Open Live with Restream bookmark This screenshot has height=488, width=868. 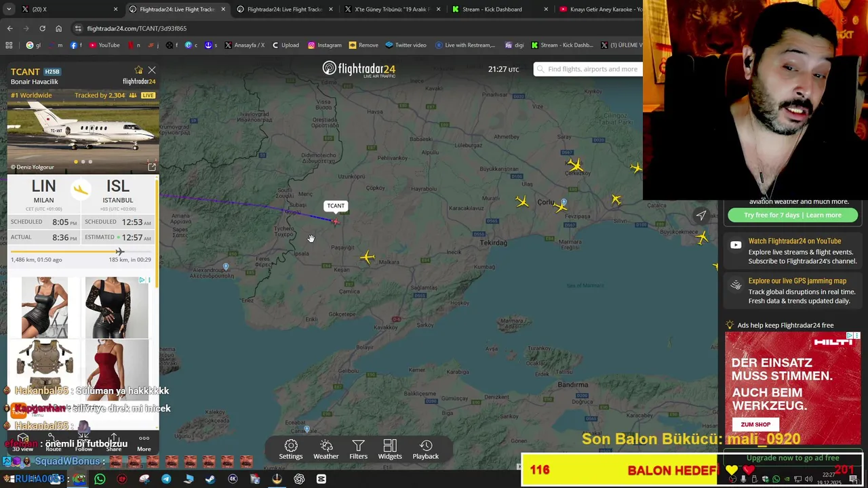[x=465, y=45]
